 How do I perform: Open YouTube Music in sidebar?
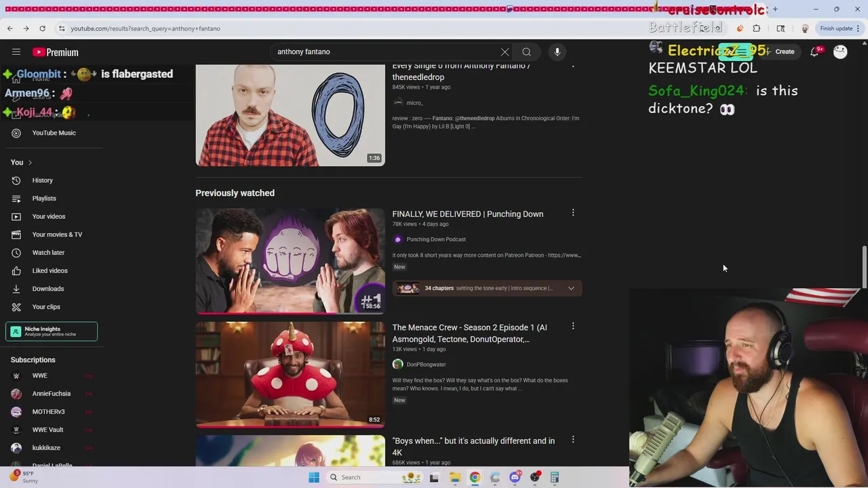point(54,133)
